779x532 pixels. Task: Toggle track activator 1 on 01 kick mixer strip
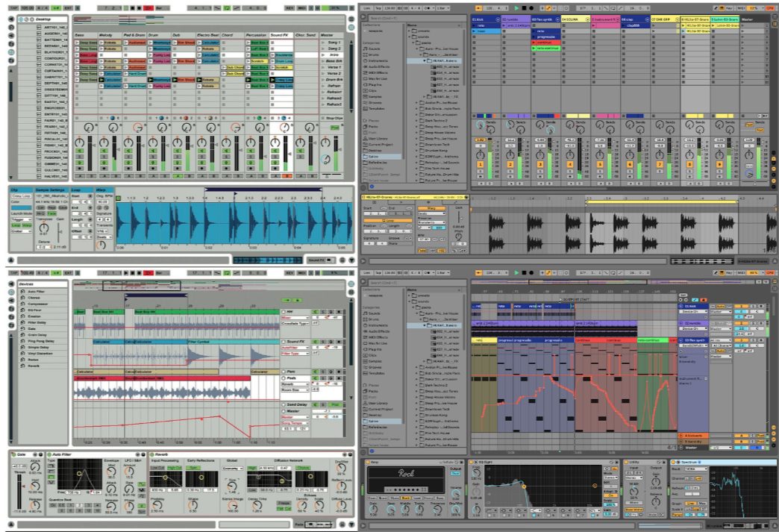[480, 164]
